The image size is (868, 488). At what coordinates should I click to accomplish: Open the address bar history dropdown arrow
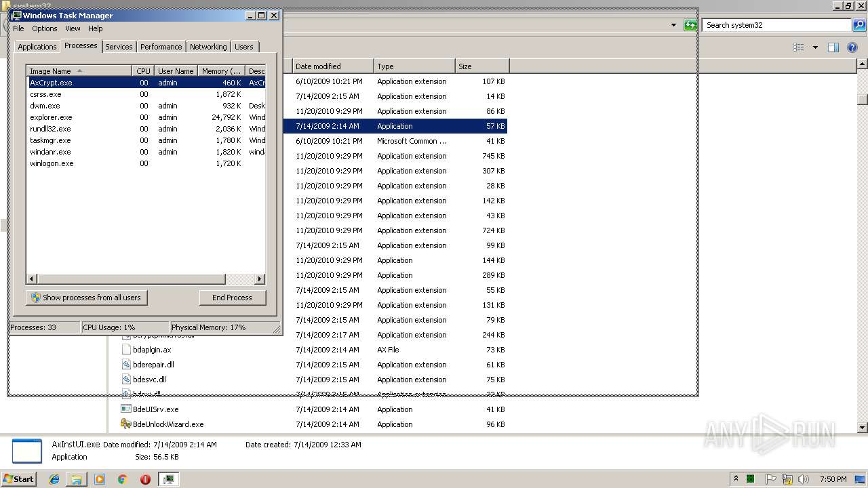(x=673, y=25)
